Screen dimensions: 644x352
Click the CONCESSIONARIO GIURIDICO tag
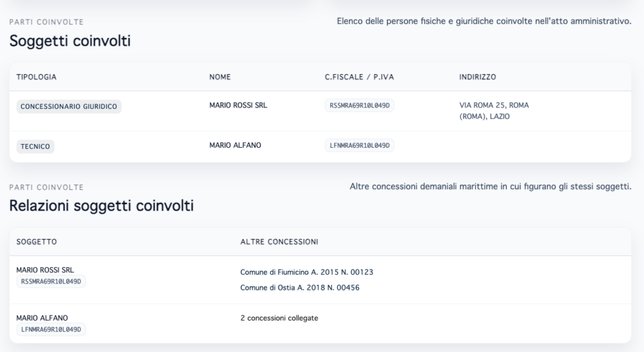[69, 106]
